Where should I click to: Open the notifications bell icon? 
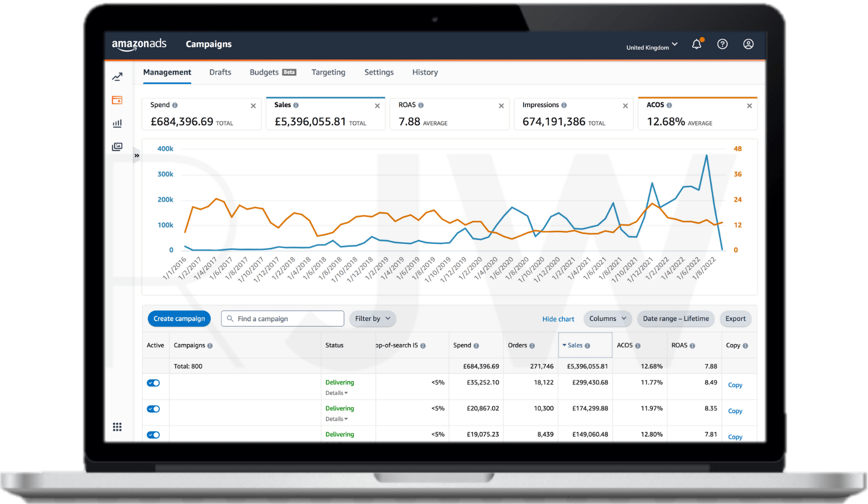click(696, 44)
